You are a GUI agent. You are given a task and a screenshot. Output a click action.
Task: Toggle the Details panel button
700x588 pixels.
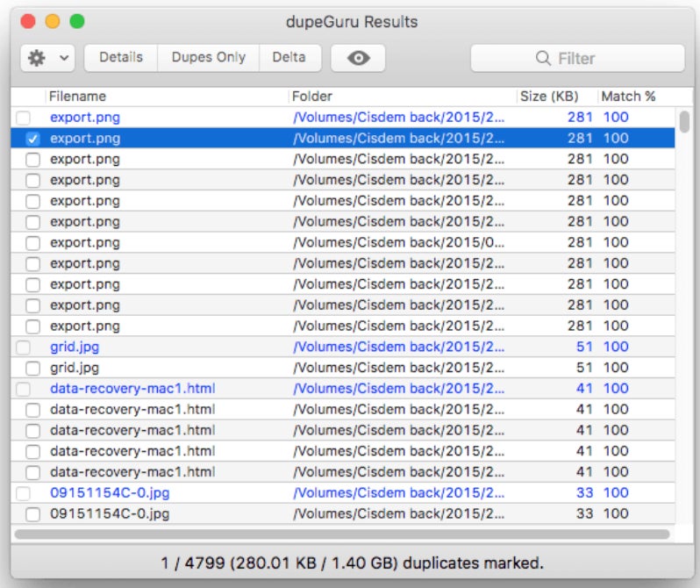(121, 58)
